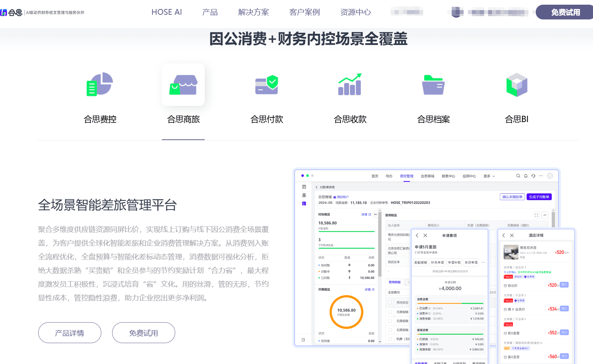Open the 费用明细 tab in the preview
593x364 pixels.
point(395,282)
